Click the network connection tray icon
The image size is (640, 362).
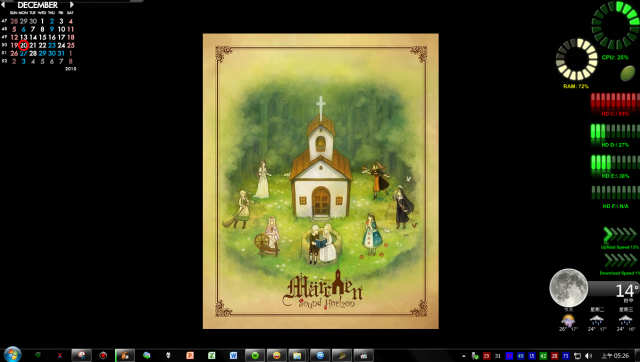tap(577, 356)
